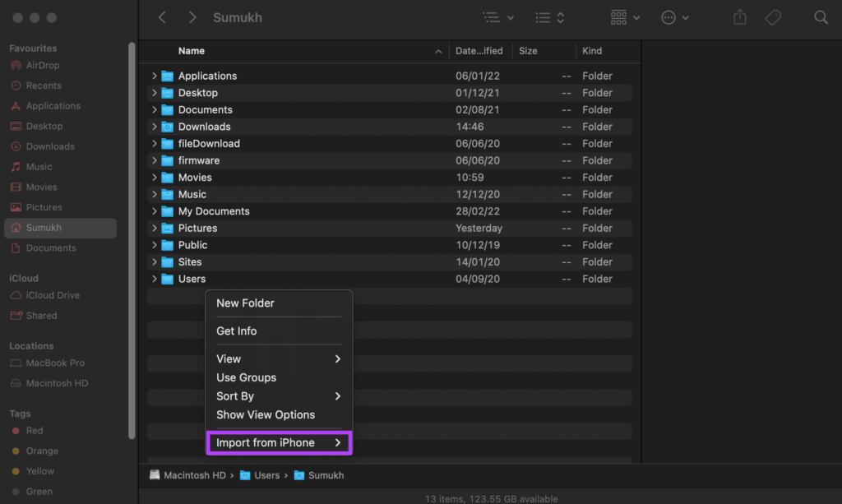Sort by the Name column header
Viewport: 842px width, 504px height.
coord(191,51)
